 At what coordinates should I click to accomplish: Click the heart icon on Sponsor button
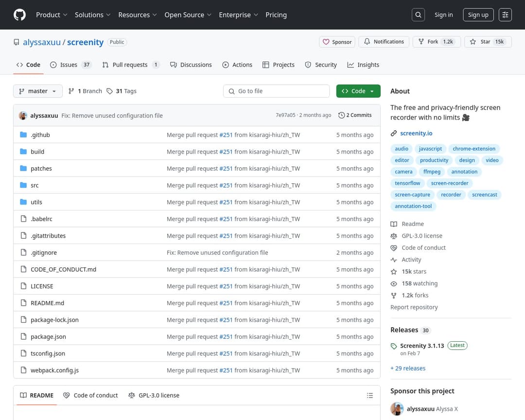[326, 42]
